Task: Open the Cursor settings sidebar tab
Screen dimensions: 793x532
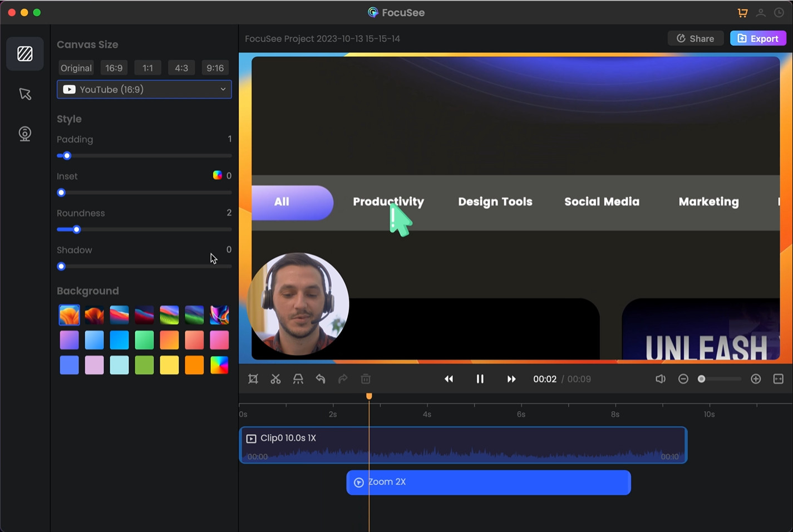Action: tap(25, 93)
